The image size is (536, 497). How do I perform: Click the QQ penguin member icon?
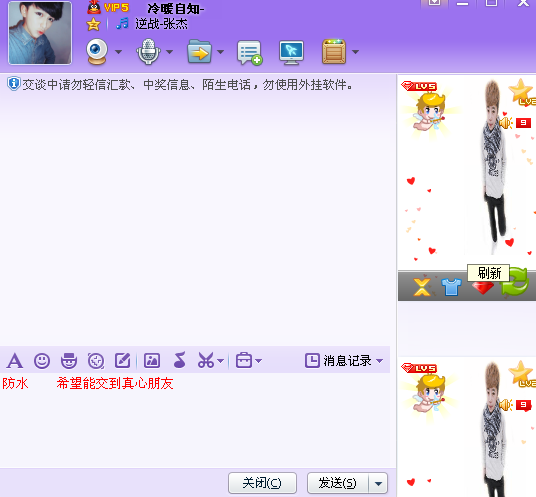tap(94, 7)
